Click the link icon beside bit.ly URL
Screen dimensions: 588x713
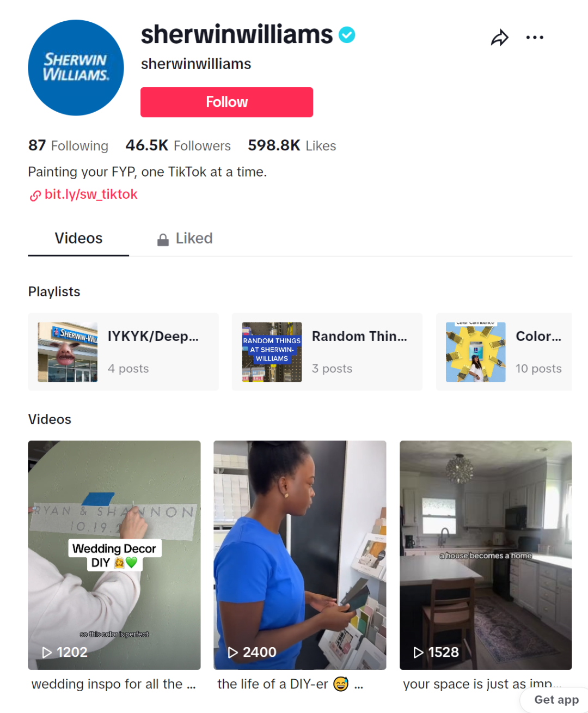tap(35, 196)
